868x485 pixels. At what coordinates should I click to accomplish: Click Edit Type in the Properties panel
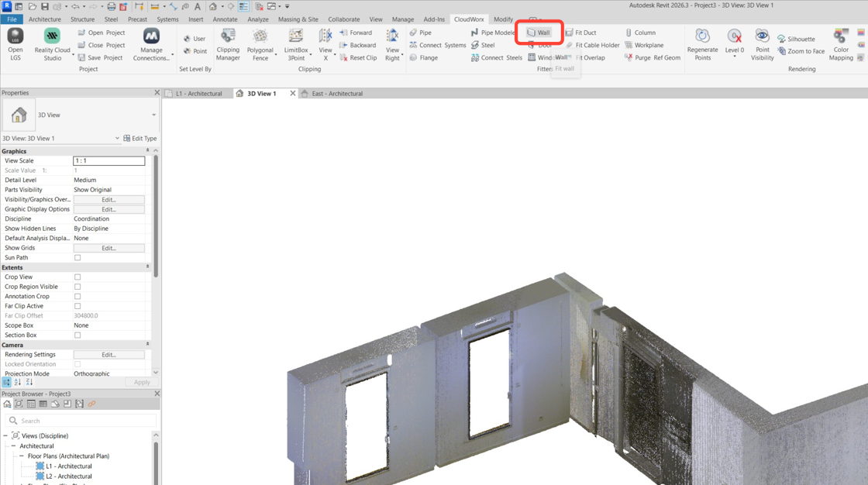tap(141, 137)
